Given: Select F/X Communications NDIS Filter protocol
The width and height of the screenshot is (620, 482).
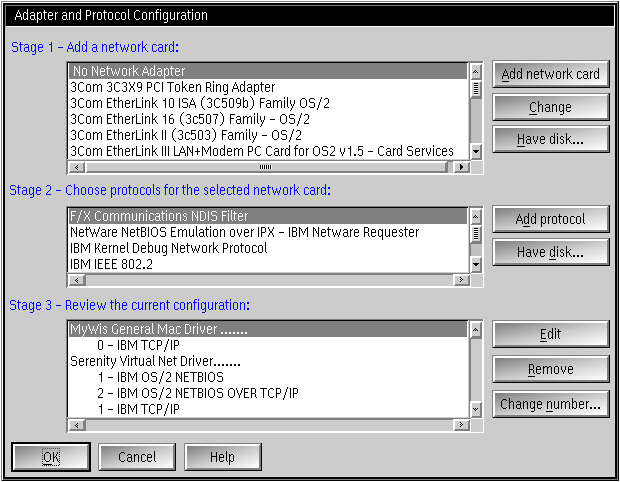Looking at the screenshot, I should pos(268,216).
